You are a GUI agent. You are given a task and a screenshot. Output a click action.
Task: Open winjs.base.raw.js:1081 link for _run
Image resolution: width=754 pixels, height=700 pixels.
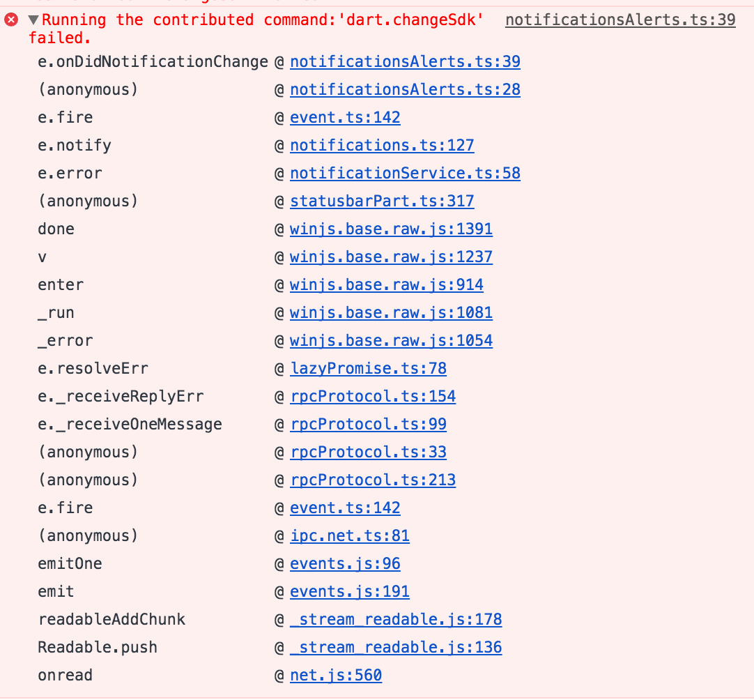point(390,312)
